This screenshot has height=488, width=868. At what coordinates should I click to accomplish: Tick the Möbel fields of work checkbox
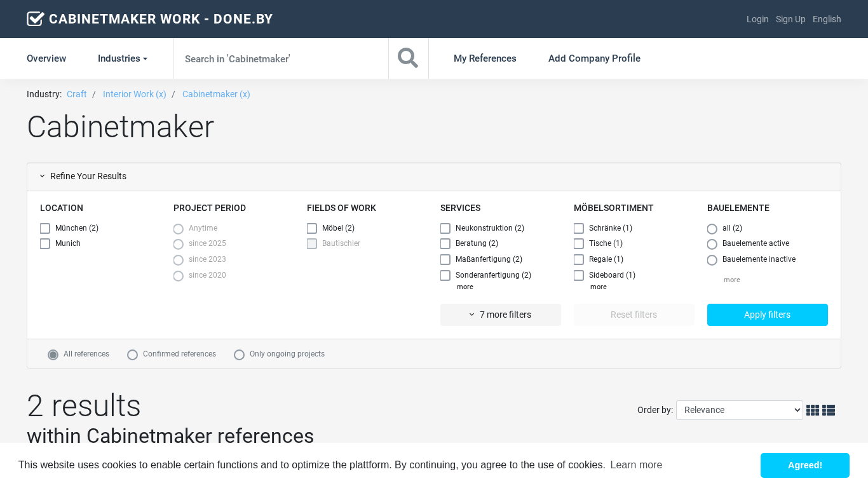(x=312, y=228)
